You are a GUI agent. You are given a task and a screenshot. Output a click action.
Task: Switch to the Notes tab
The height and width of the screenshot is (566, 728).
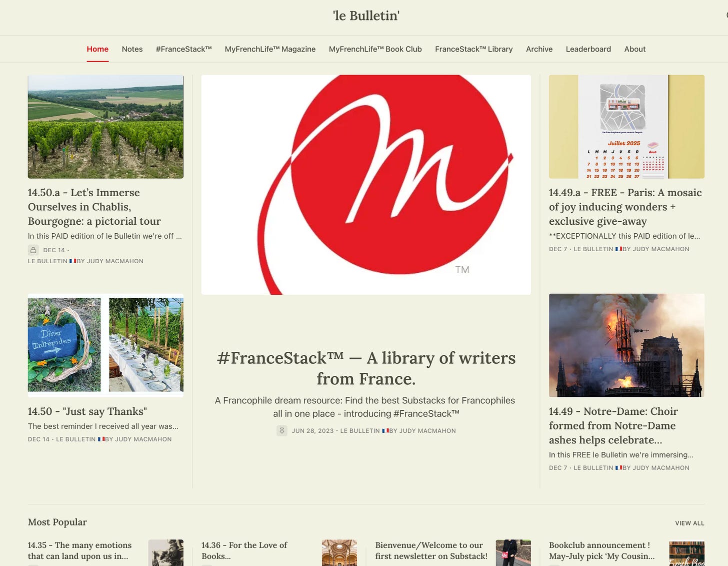132,49
